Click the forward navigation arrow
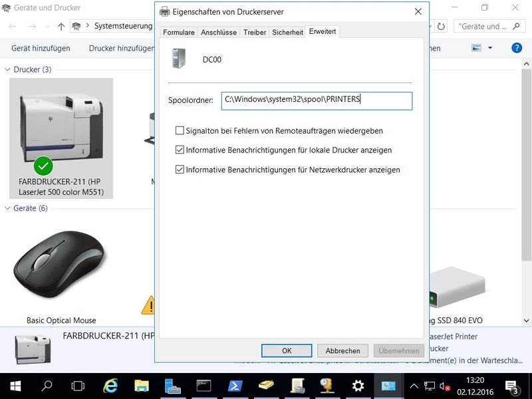 (x=32, y=27)
